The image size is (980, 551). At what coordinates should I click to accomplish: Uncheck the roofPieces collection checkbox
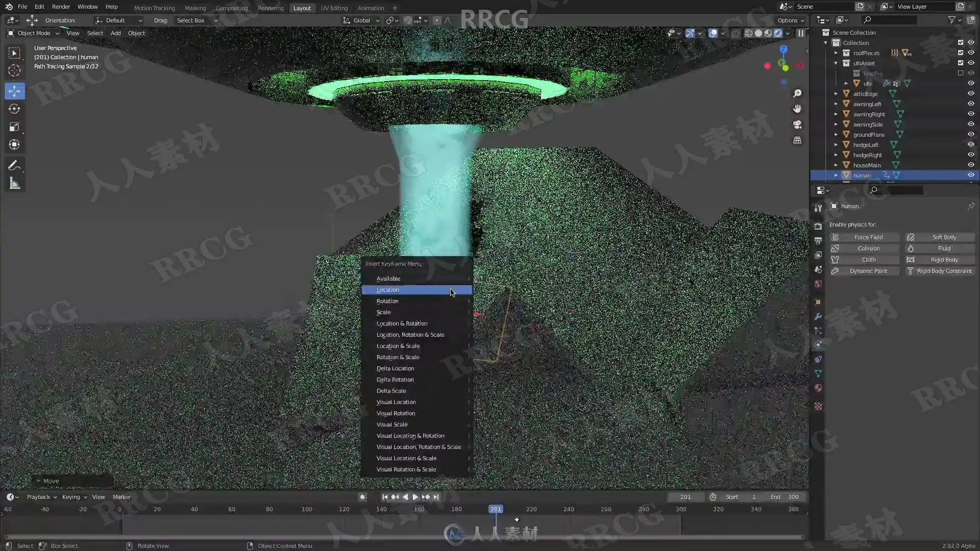pyautogui.click(x=960, y=53)
